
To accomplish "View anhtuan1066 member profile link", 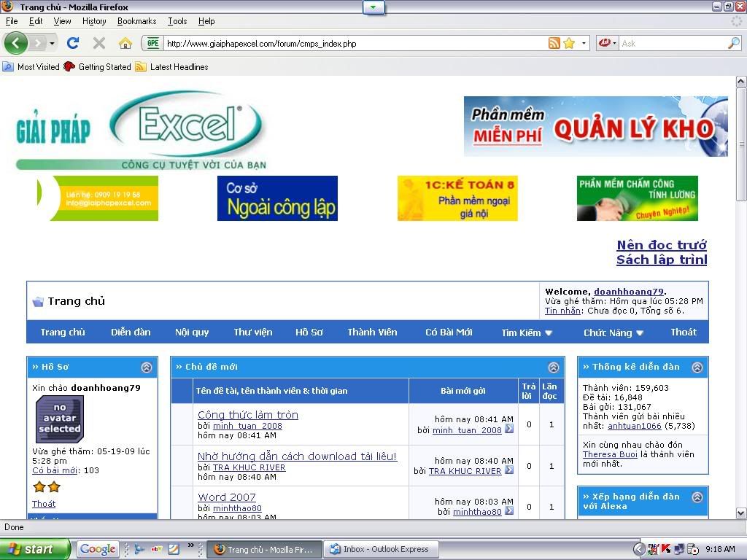I will (x=635, y=426).
